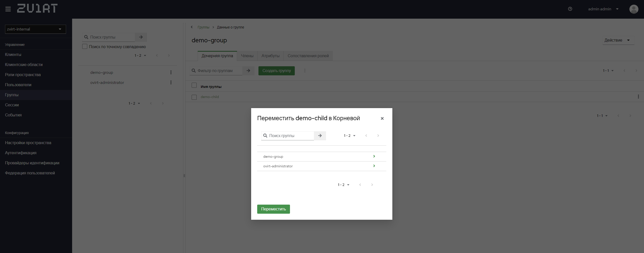The height and width of the screenshot is (253, 644).
Task: Open the Groups breadcrumb link
Action: click(203, 27)
